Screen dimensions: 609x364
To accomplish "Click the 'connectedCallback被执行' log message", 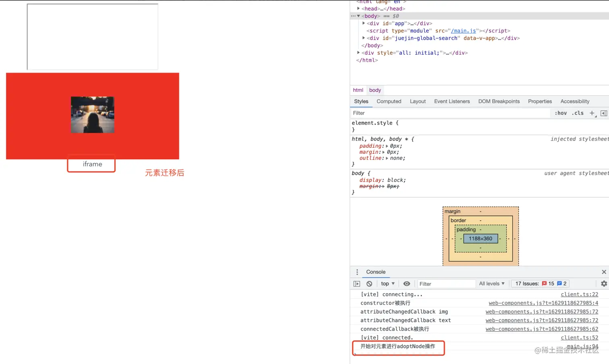I will pos(395,329).
